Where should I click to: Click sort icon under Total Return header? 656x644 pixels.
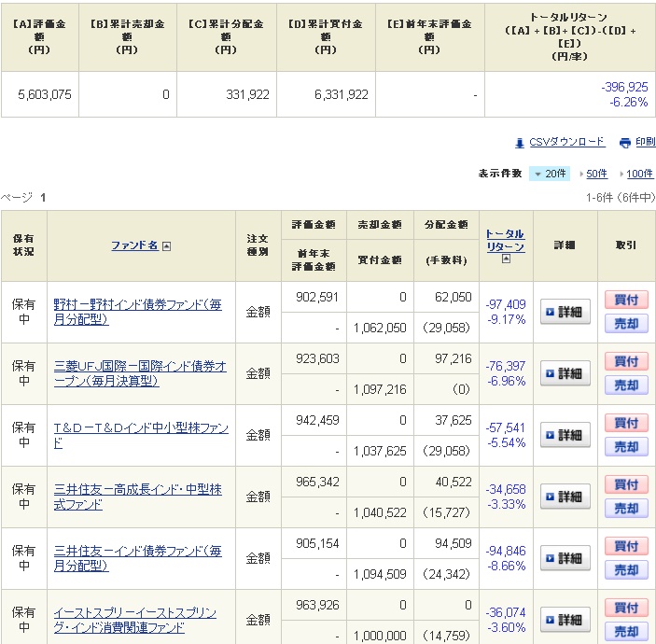(506, 259)
